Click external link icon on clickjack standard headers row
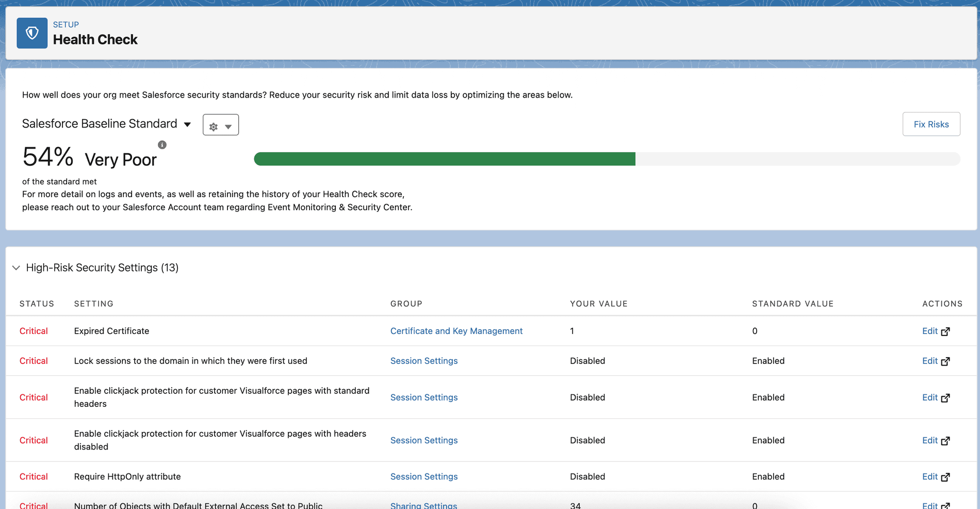Viewport: 980px width, 509px height. click(x=946, y=397)
